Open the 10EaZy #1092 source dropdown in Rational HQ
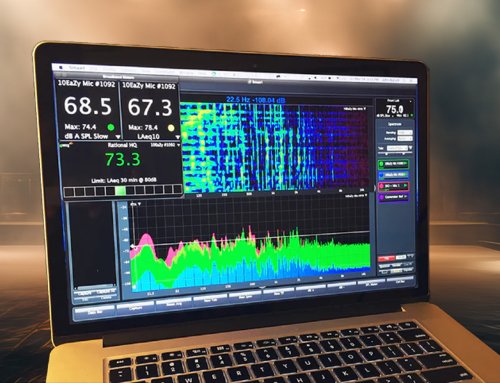Viewport: 500px width, 383px height. (x=178, y=145)
